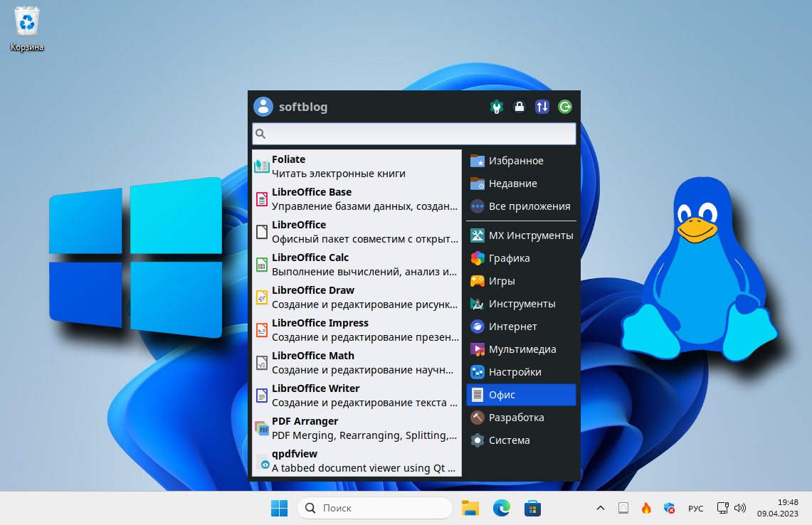Image resolution: width=812 pixels, height=525 pixels.
Task: Open the network connection tray icon
Action: coord(722,508)
